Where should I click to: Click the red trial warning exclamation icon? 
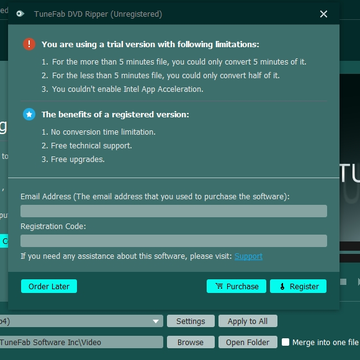click(x=29, y=44)
